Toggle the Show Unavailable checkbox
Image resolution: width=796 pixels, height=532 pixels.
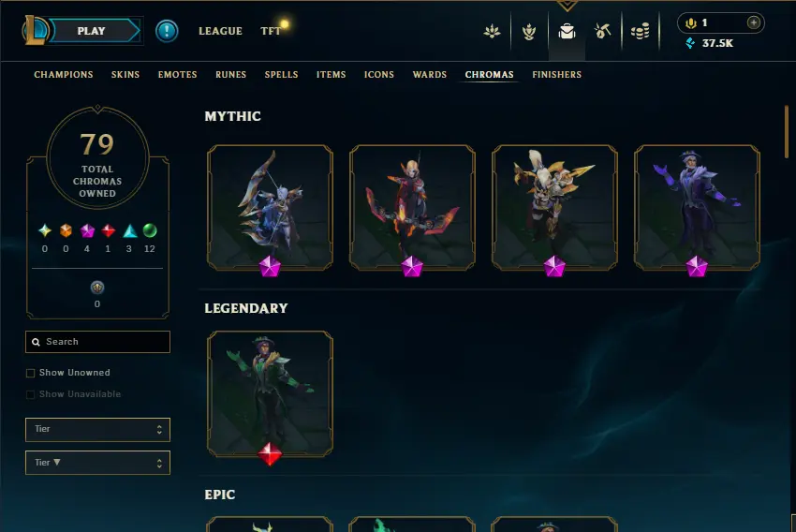[31, 394]
